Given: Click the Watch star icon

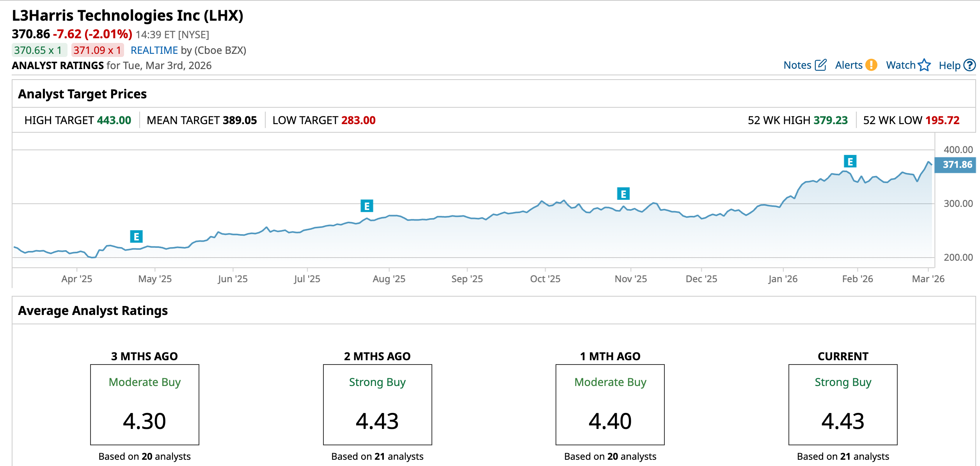Looking at the screenshot, I should coord(924,65).
